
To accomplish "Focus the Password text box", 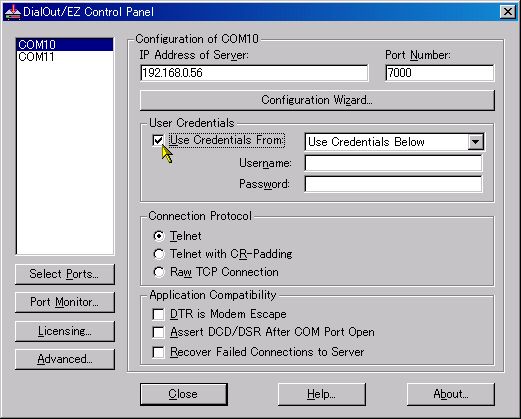I will (x=393, y=184).
